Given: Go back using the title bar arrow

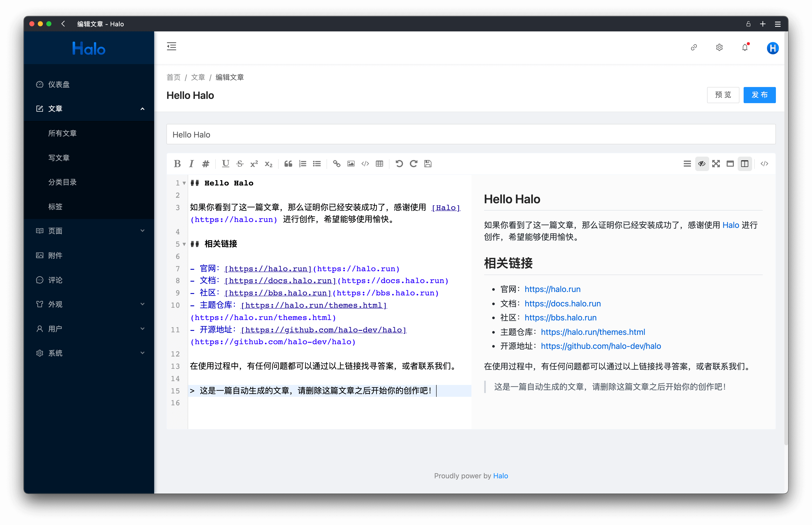Looking at the screenshot, I should [x=63, y=24].
